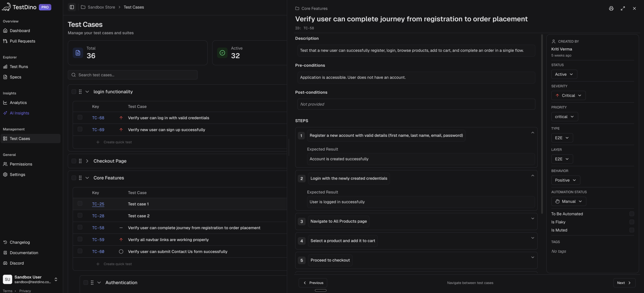Select the TC-68 row checkbox
Image resolution: width=644 pixels, height=293 pixels.
(x=80, y=117)
